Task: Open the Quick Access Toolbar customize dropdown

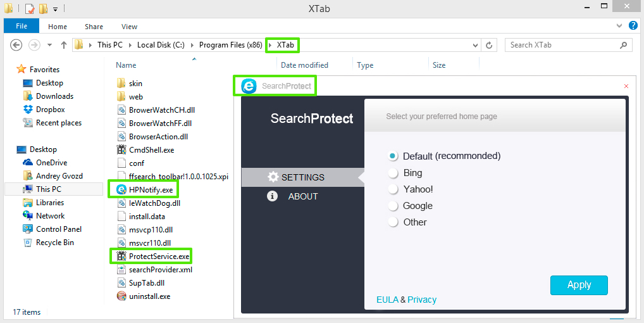Action: click(x=56, y=9)
